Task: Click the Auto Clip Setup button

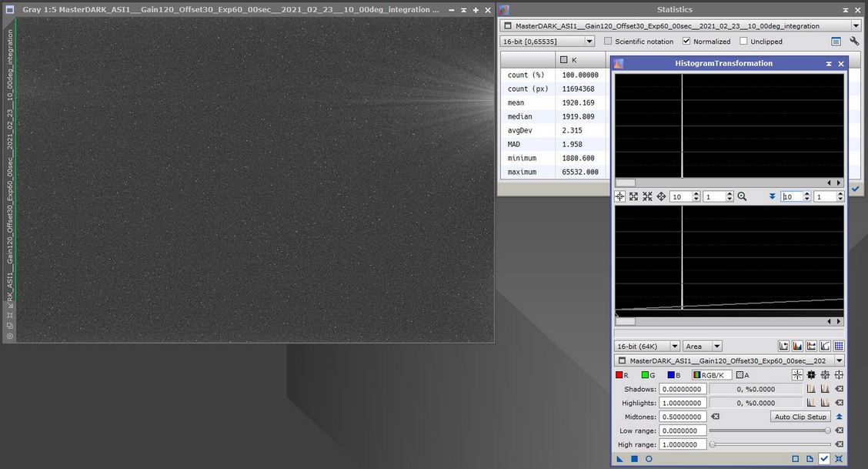Action: (x=800, y=417)
